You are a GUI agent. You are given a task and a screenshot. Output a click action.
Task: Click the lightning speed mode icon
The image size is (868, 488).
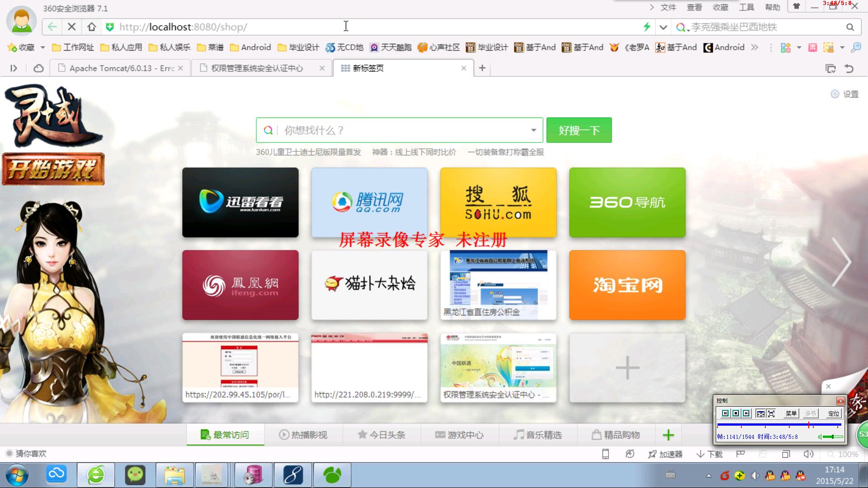(647, 27)
